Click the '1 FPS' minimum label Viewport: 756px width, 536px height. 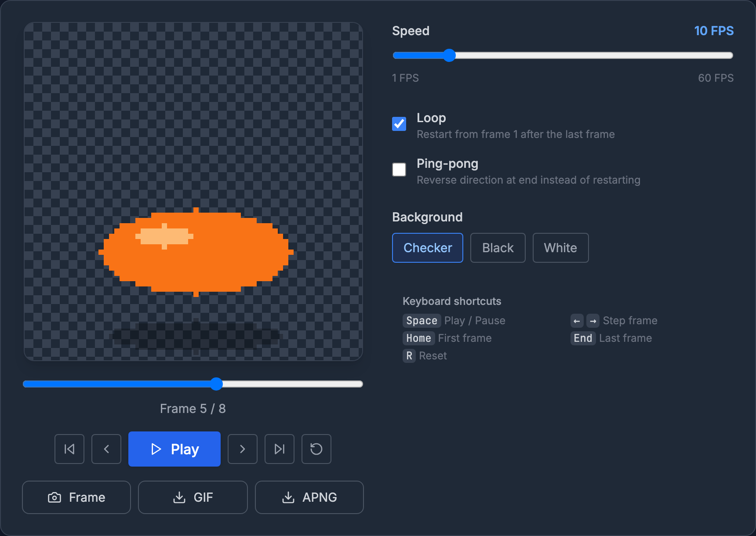coord(405,78)
